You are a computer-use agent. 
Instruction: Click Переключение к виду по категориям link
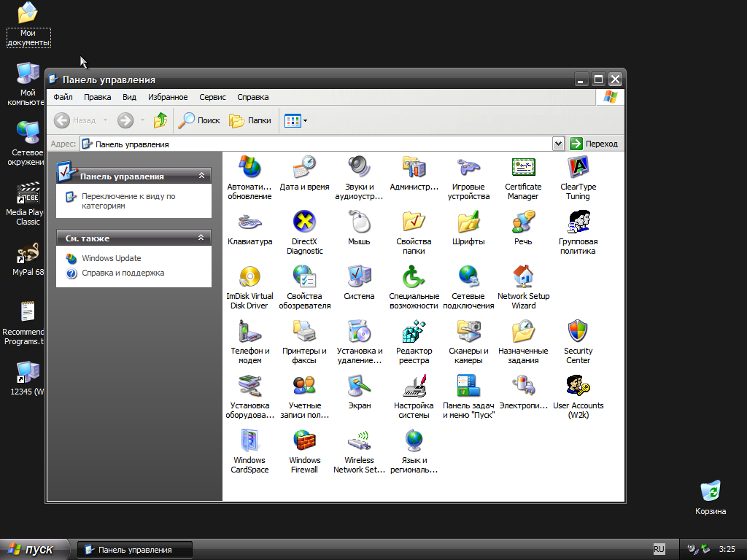[128, 201]
